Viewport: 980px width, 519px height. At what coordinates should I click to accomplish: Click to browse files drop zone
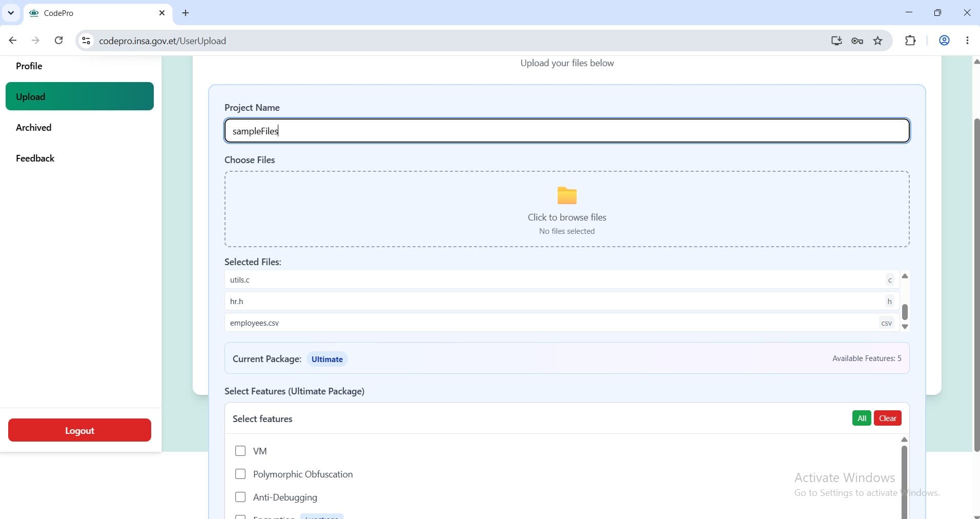click(567, 209)
